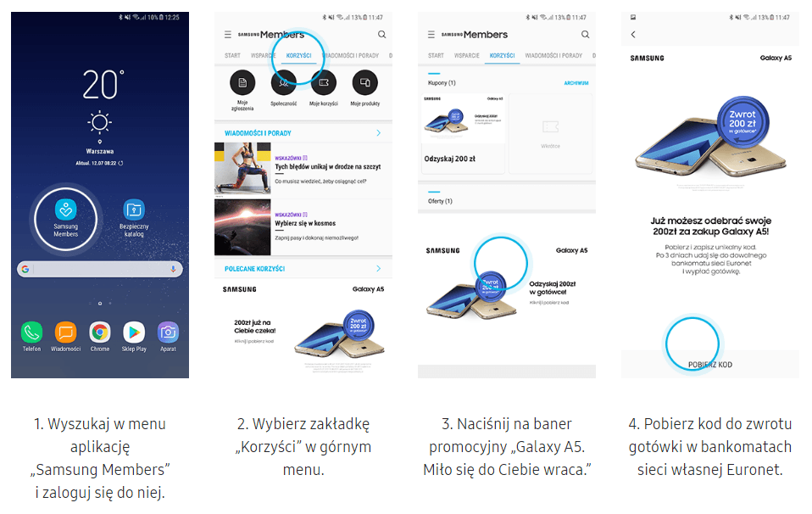Expand the Wiadomości i porady section arrow
The height and width of the screenshot is (514, 812).
click(379, 133)
